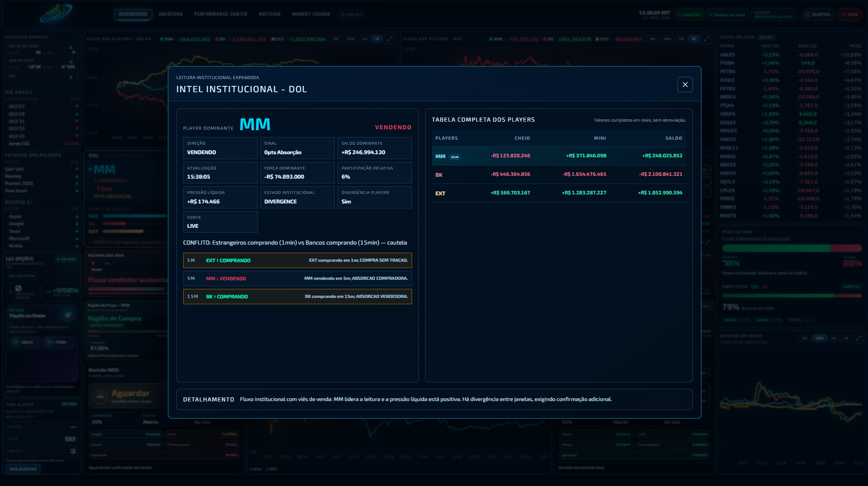
Task: Click the radar icon in Papéis no Radar
Action: point(68,315)
